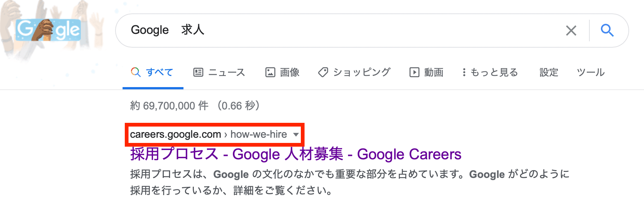Switch to the ニュース tab
Screen dimensions: 644x201
click(x=227, y=72)
